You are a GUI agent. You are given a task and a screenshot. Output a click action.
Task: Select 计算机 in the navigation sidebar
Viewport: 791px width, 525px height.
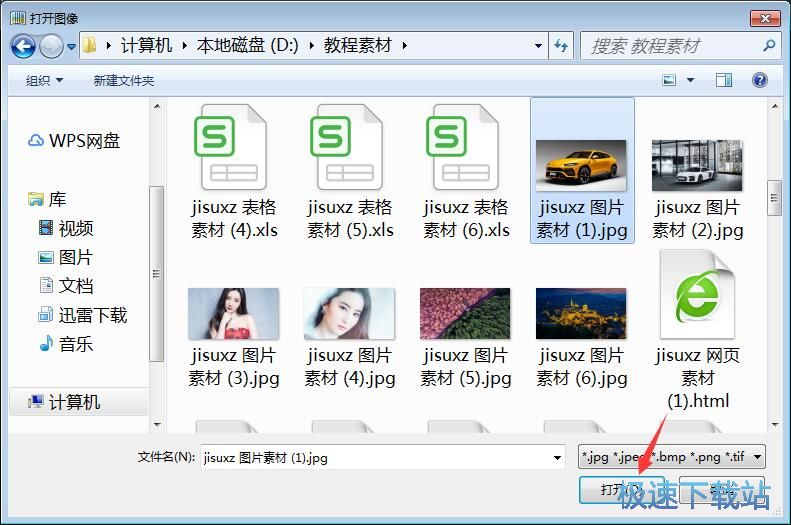coord(74,402)
